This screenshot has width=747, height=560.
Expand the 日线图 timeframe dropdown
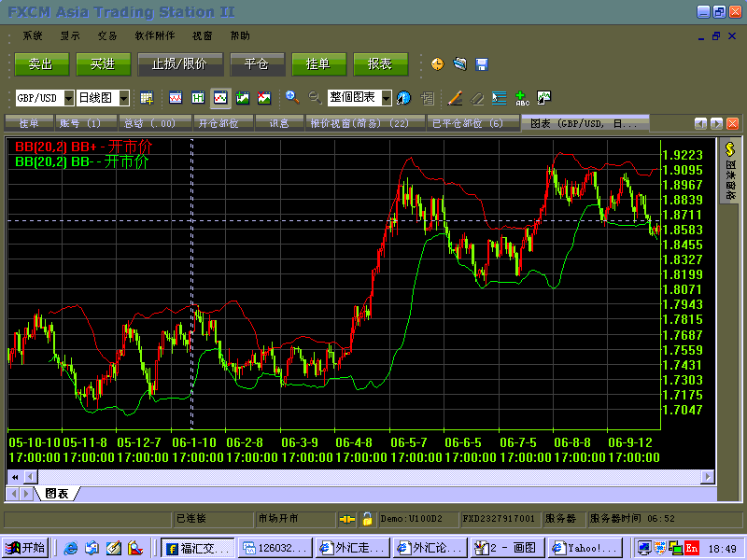coord(124,98)
